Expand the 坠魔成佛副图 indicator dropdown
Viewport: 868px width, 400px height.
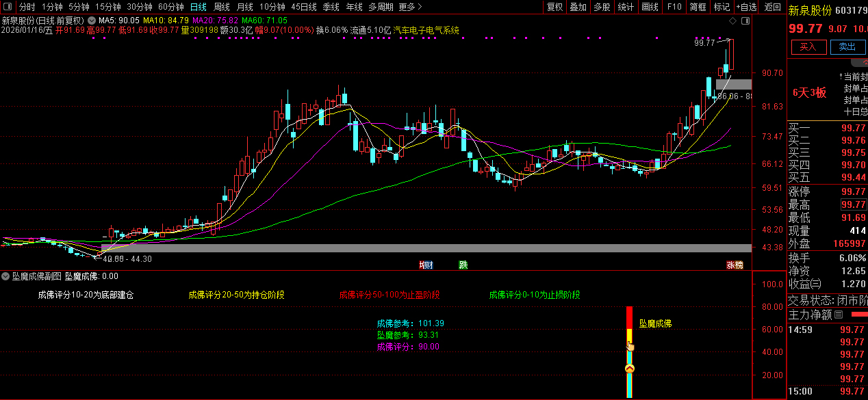(5, 276)
